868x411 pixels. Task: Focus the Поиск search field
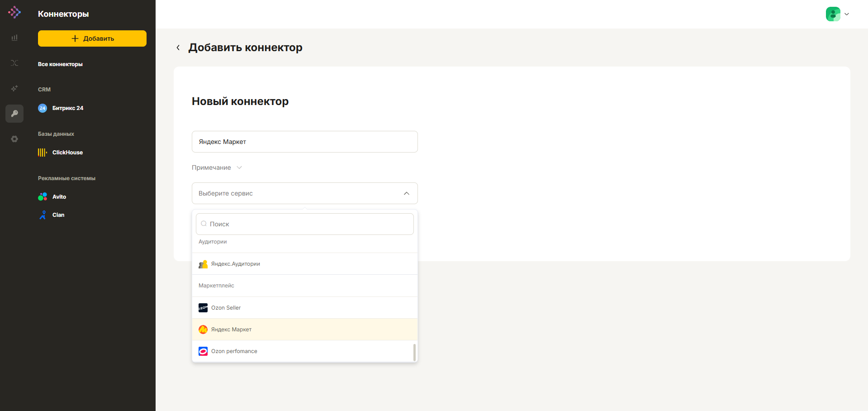305,224
